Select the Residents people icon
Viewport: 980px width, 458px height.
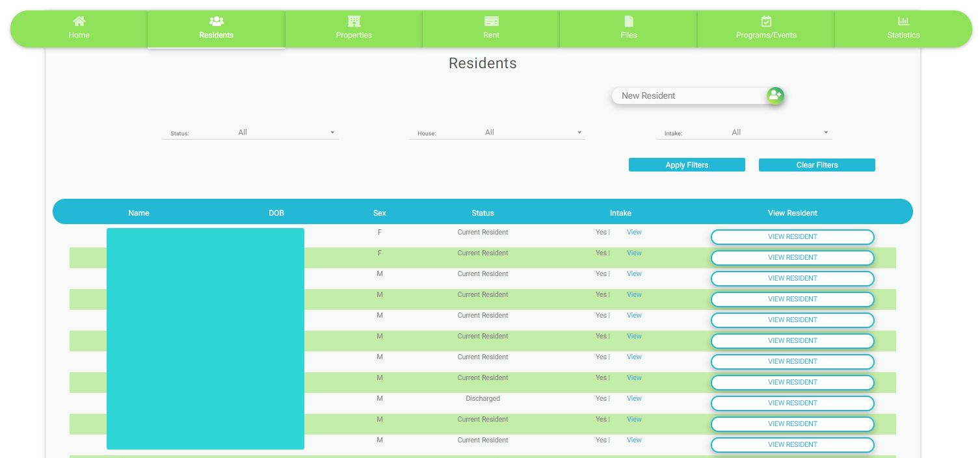[216, 21]
